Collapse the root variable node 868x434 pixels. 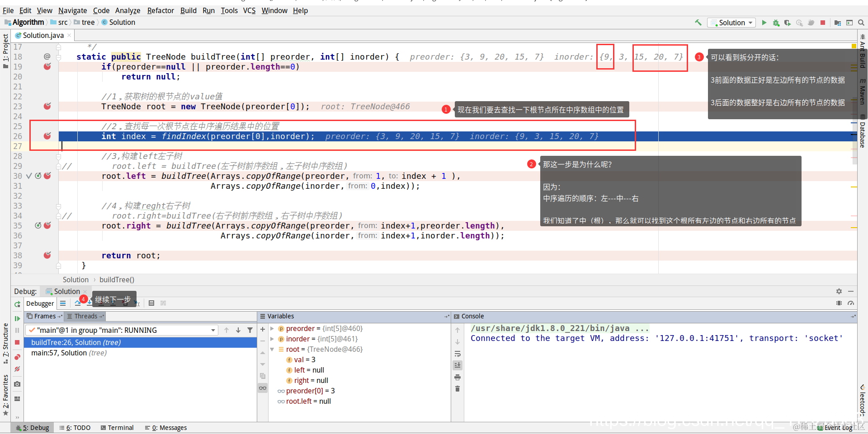272,350
